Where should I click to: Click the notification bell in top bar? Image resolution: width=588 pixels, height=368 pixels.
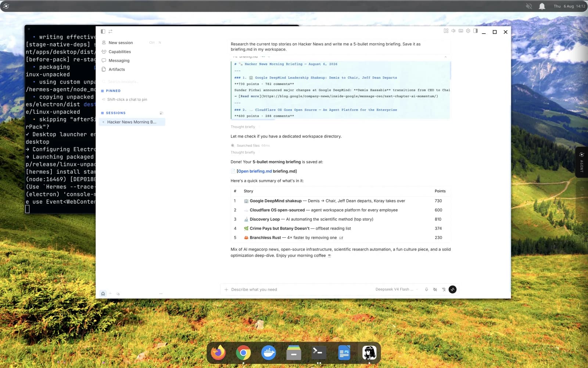(x=542, y=6)
